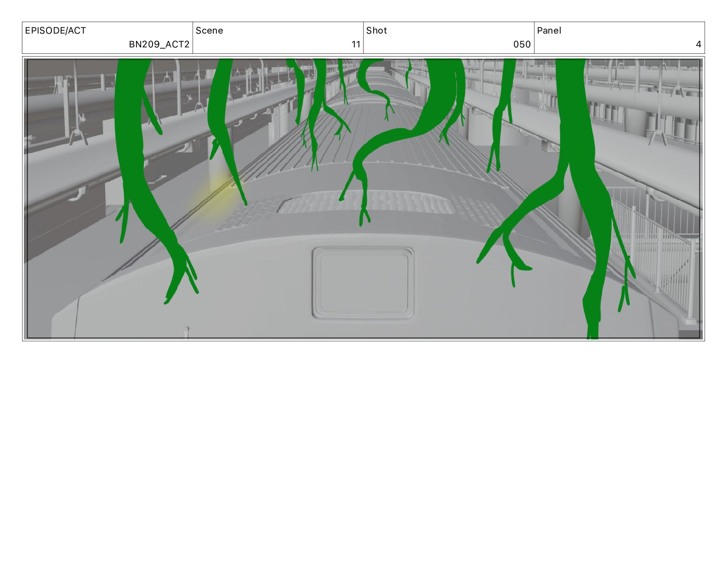This screenshot has width=728, height=563.
Task: Click the Shot header label
Action: [376, 31]
